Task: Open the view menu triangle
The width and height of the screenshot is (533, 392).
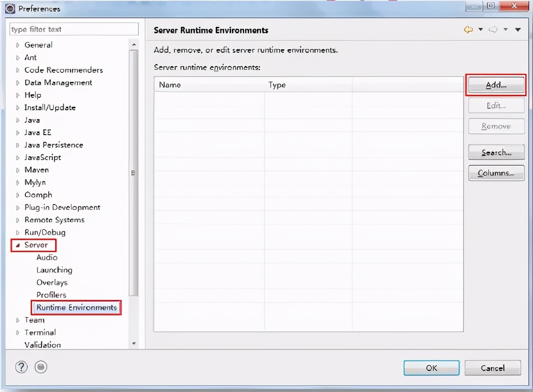Action: point(518,30)
